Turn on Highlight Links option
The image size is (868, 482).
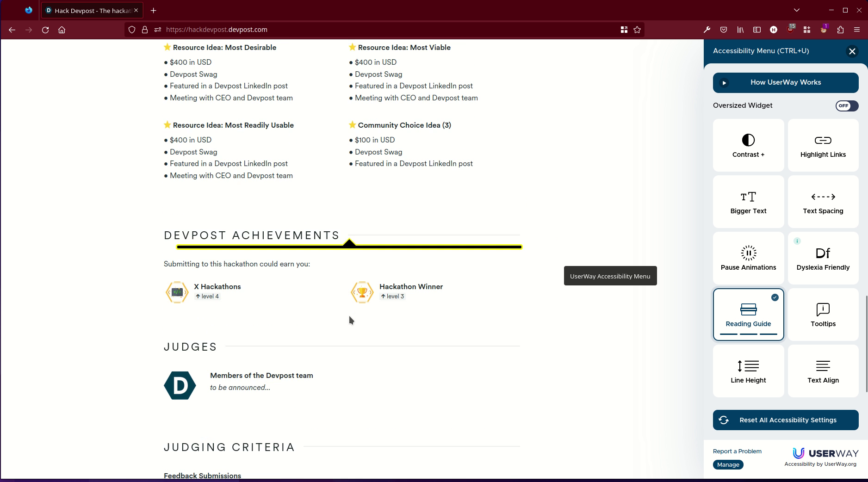[823, 145]
